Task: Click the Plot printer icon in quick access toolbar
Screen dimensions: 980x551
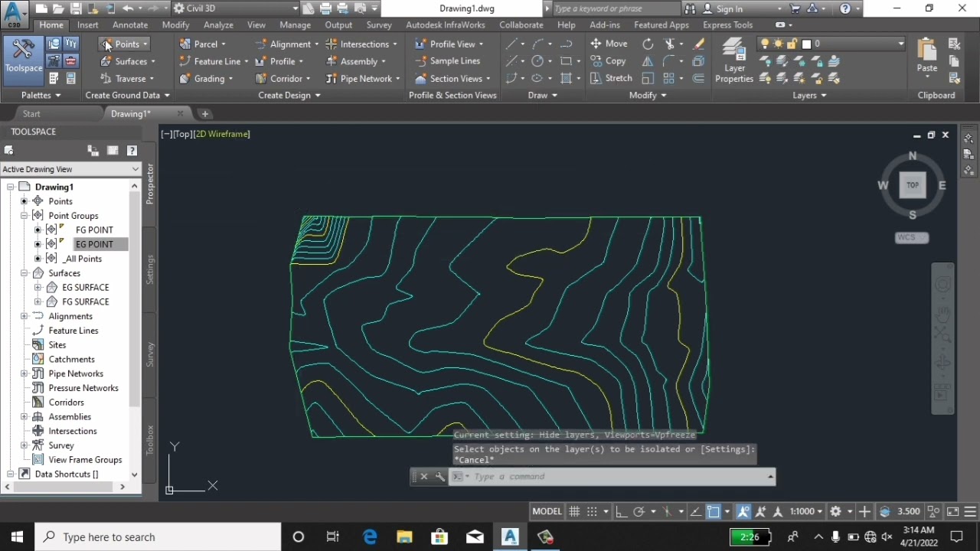Action: click(325, 8)
